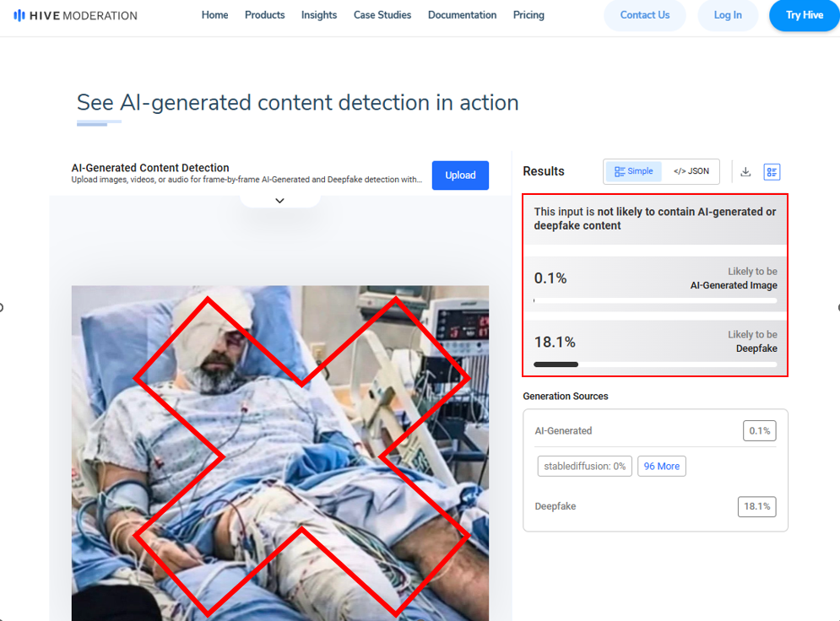Switch results to Simple view
This screenshot has width=840, height=621.
pyautogui.click(x=634, y=171)
